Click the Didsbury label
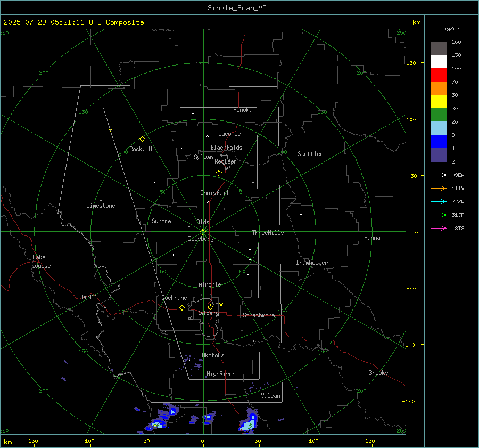The image size is (479, 448). 201,239
